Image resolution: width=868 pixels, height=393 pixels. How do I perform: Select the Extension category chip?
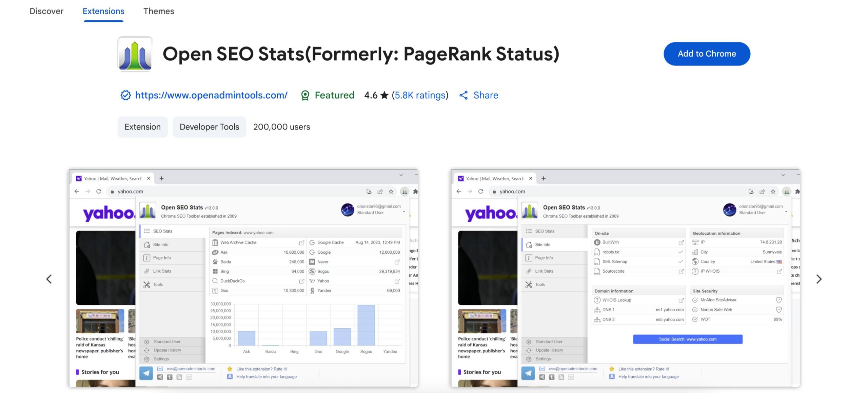point(142,127)
